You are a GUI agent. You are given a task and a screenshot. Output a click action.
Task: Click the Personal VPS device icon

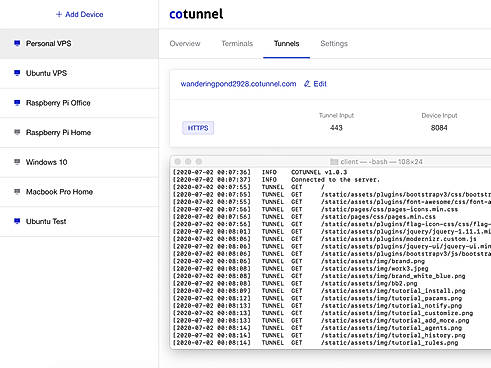(x=17, y=43)
